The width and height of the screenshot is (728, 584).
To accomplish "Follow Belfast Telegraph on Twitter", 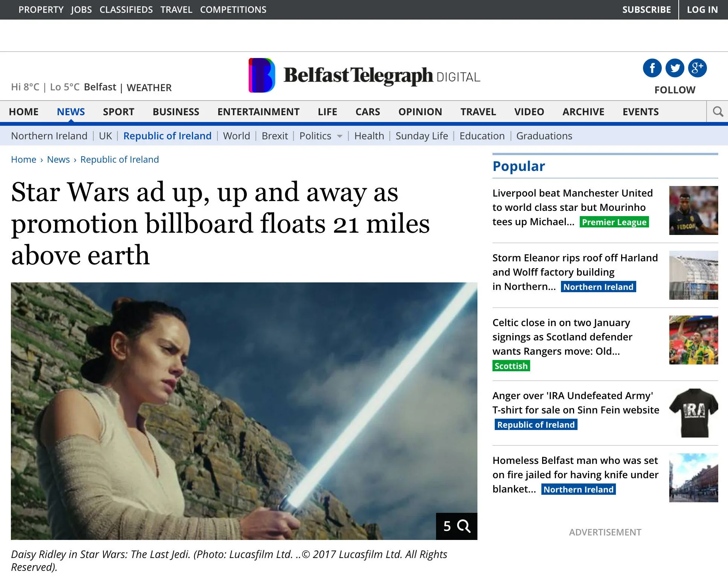I will (675, 68).
